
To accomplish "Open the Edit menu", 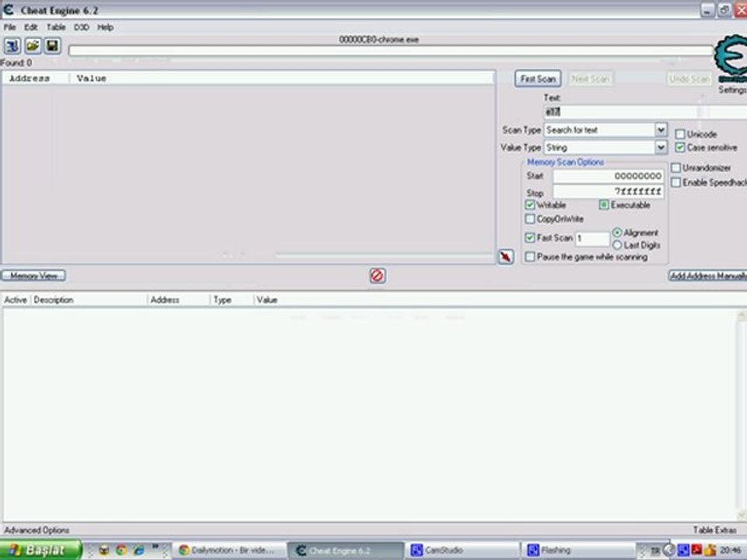I will tap(31, 27).
